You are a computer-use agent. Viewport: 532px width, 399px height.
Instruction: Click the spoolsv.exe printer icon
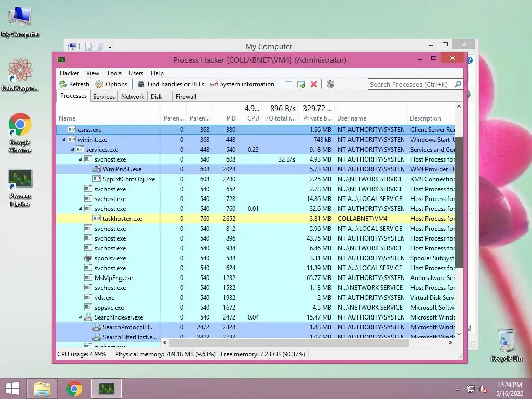point(88,258)
